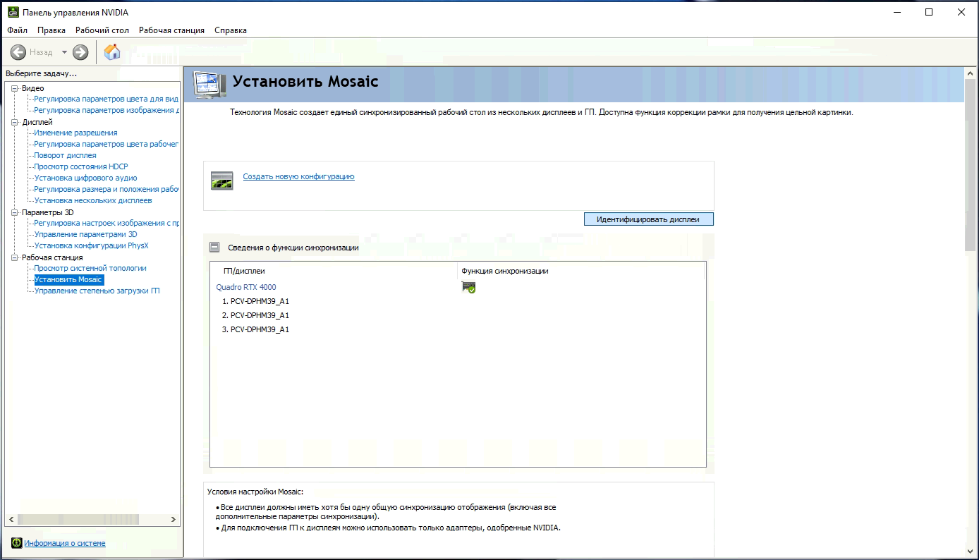Collapse the Параметры 3D tree node
Image resolution: width=979 pixels, height=560 pixels.
[14, 212]
